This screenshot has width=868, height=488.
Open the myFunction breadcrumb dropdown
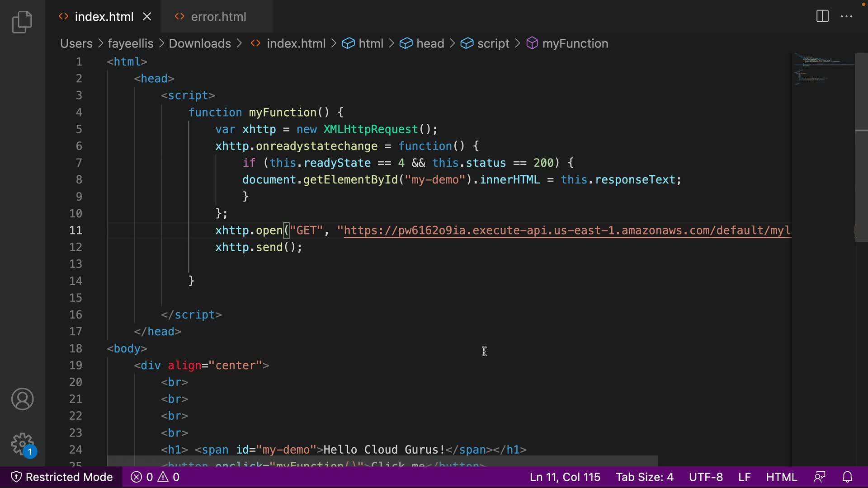click(x=575, y=43)
